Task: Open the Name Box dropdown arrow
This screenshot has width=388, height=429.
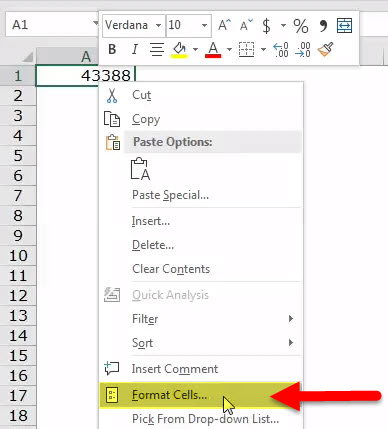Action: click(x=96, y=23)
